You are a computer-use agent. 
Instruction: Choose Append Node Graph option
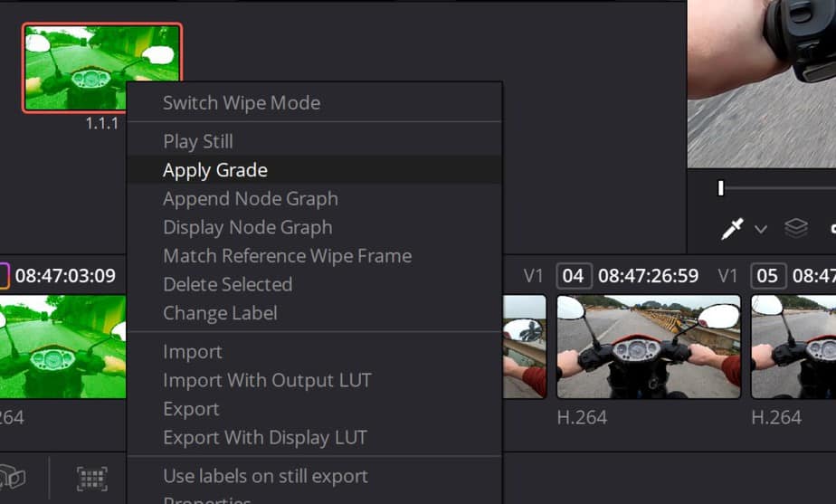(315, 199)
